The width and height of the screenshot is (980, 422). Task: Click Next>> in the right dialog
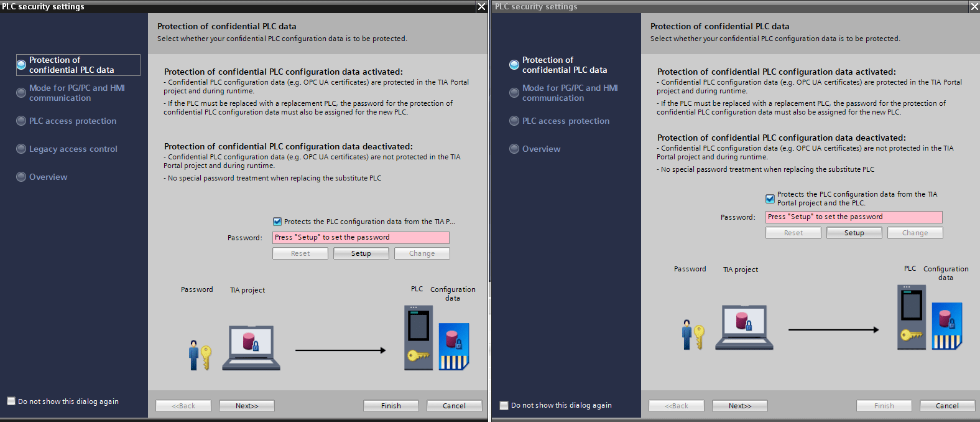pyautogui.click(x=739, y=406)
